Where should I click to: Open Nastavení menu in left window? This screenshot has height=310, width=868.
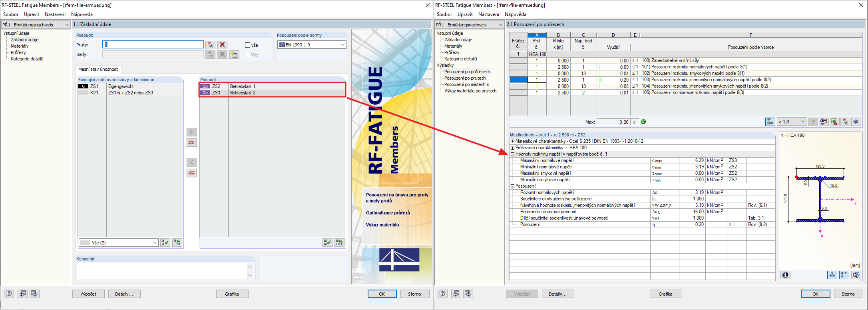coord(55,14)
